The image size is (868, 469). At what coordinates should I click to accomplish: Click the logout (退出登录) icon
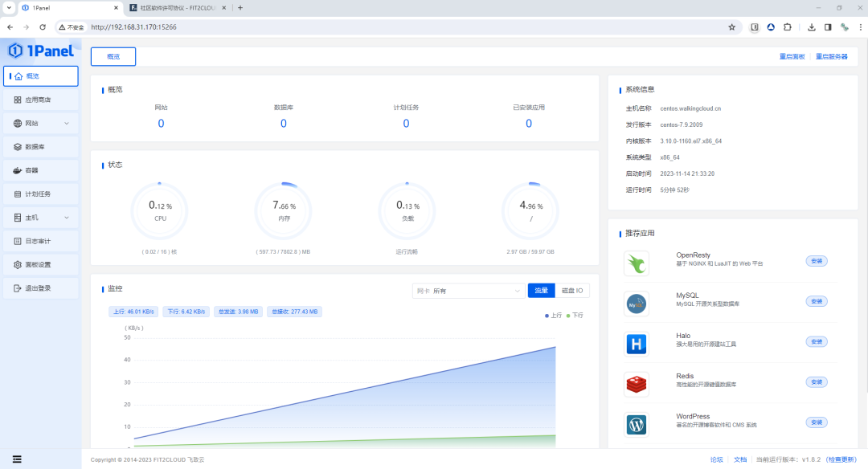[18, 288]
